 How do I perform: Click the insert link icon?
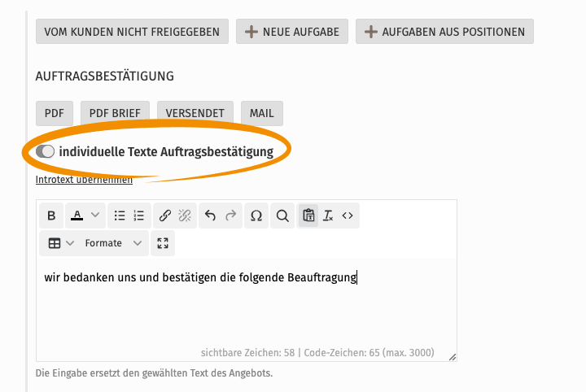164,216
